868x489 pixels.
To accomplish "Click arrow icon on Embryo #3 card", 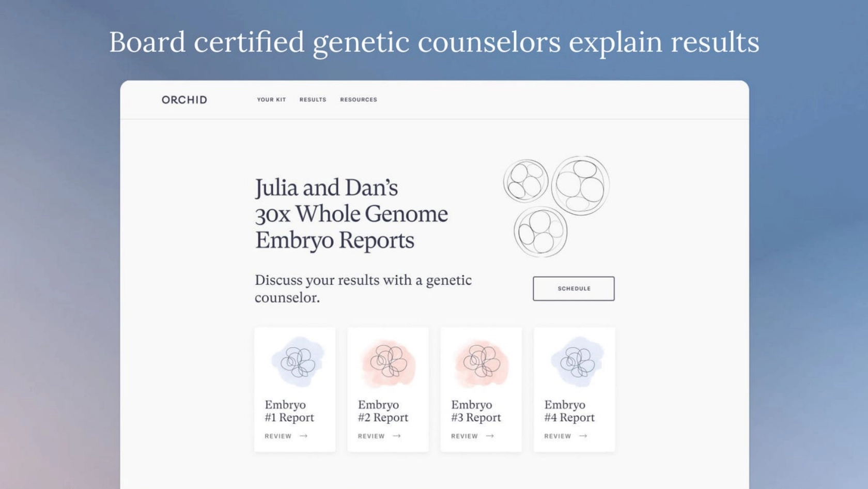I will (x=490, y=436).
